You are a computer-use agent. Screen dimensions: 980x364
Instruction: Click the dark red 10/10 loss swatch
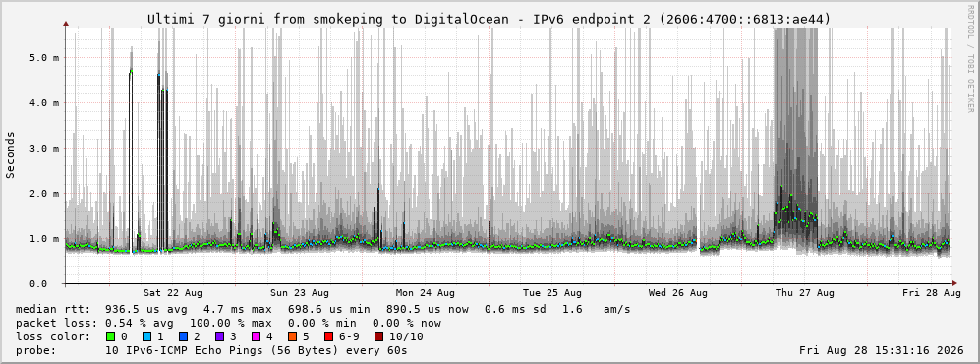[x=379, y=336]
